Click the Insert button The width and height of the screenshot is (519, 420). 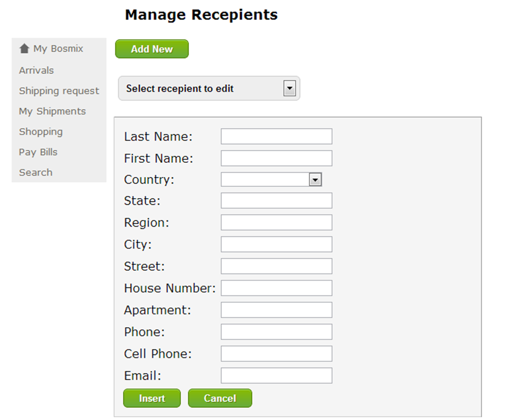click(x=152, y=398)
